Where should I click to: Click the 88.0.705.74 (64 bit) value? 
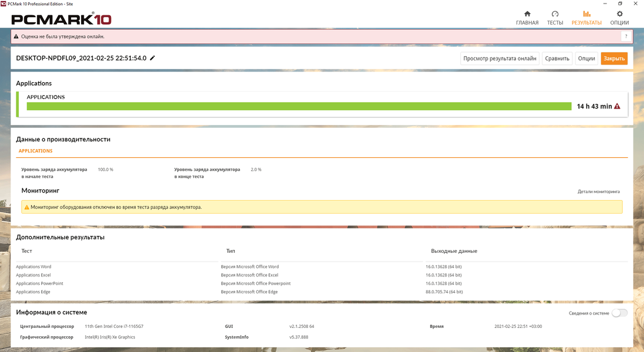click(444, 292)
